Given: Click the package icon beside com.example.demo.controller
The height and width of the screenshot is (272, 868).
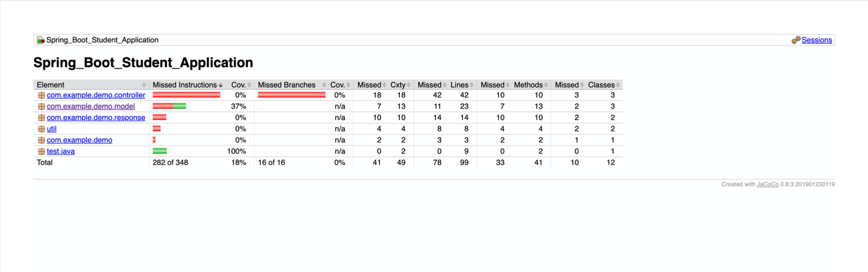Looking at the screenshot, I should 41,95.
